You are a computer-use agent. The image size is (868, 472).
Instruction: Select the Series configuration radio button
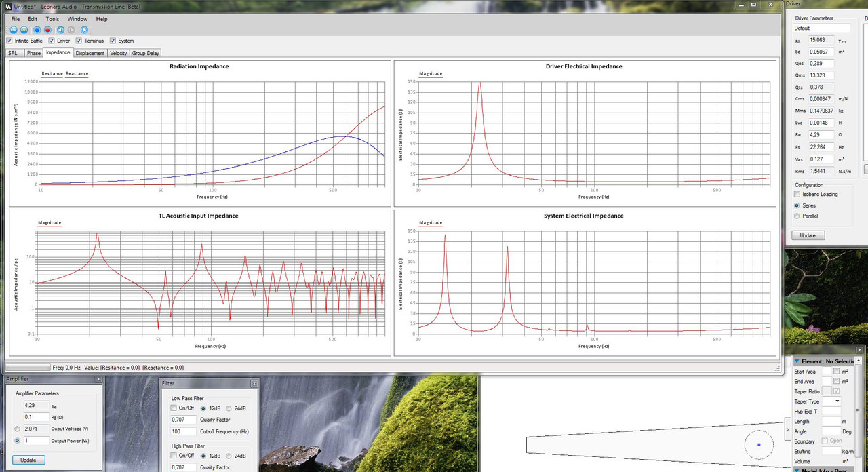coord(797,205)
